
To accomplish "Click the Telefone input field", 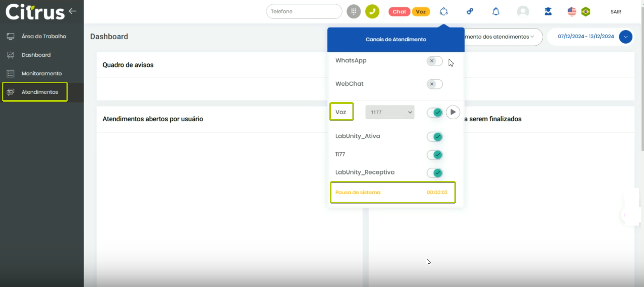I will pos(304,11).
